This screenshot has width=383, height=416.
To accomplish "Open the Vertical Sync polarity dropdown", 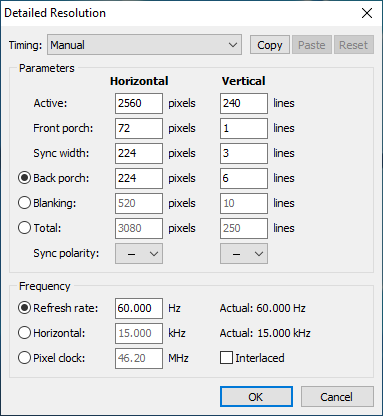I will tap(244, 254).
